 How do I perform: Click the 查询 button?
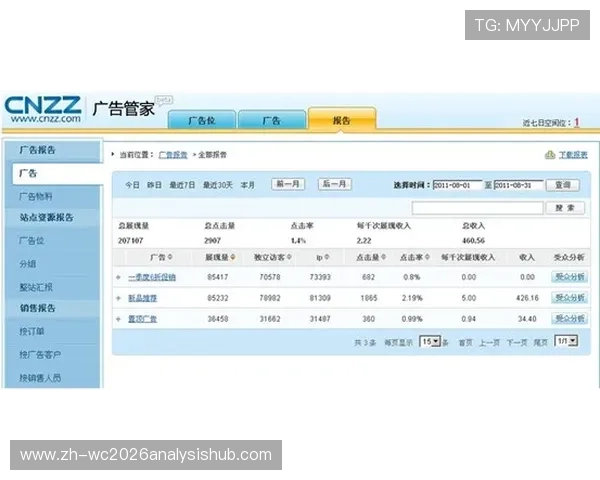[x=563, y=185]
